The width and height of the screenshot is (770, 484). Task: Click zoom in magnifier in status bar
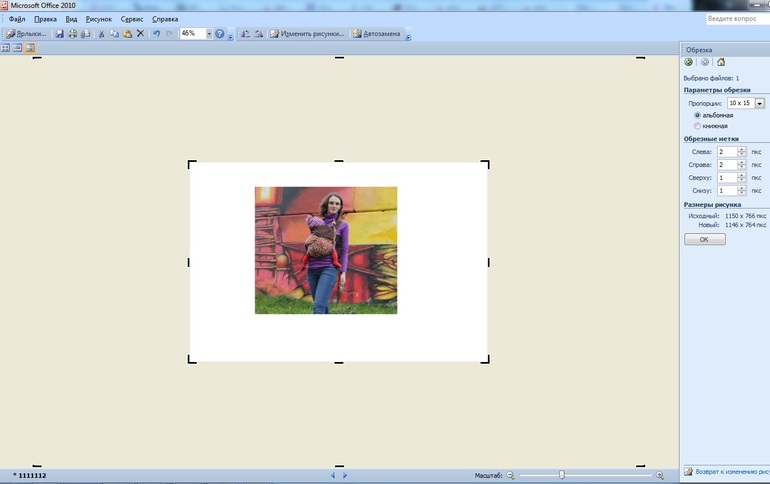click(x=660, y=475)
